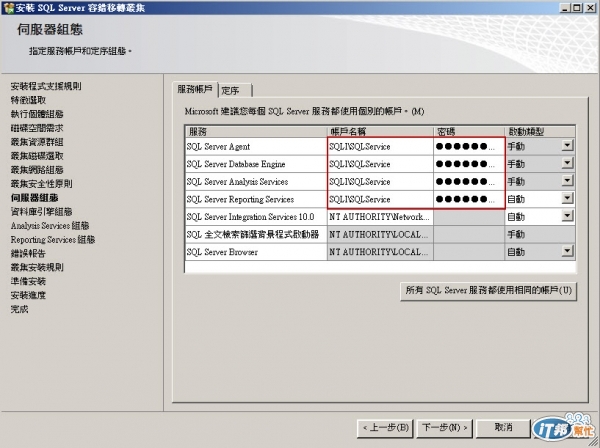Click password field for SQL Server Analysis Services
The height and width of the screenshot is (448, 600).
[x=469, y=182]
